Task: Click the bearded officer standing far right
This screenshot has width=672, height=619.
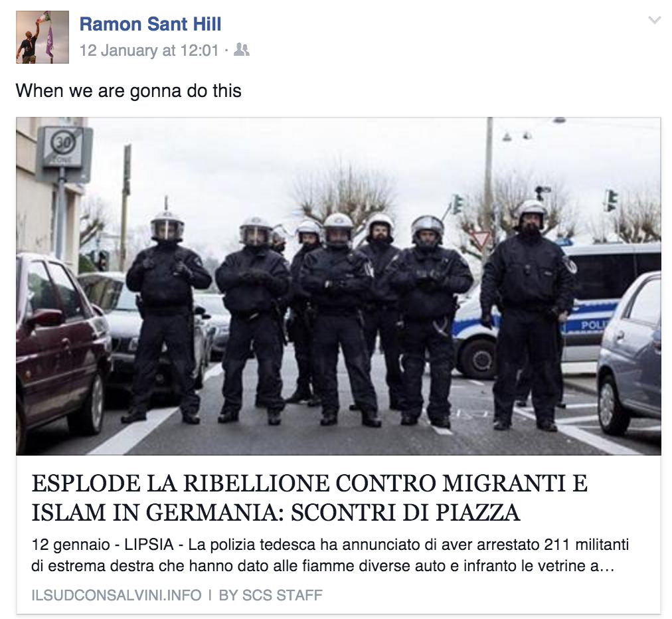Action: coord(528,315)
